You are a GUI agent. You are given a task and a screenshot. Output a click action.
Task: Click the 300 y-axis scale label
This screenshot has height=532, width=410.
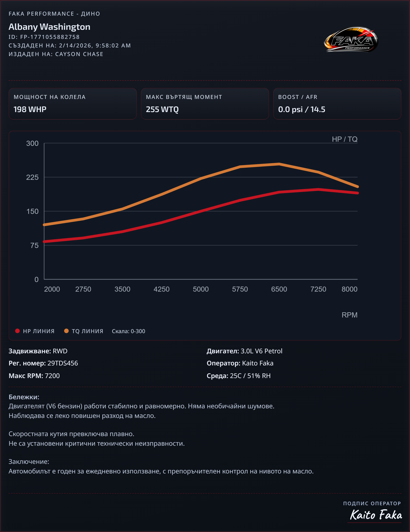(x=32, y=143)
